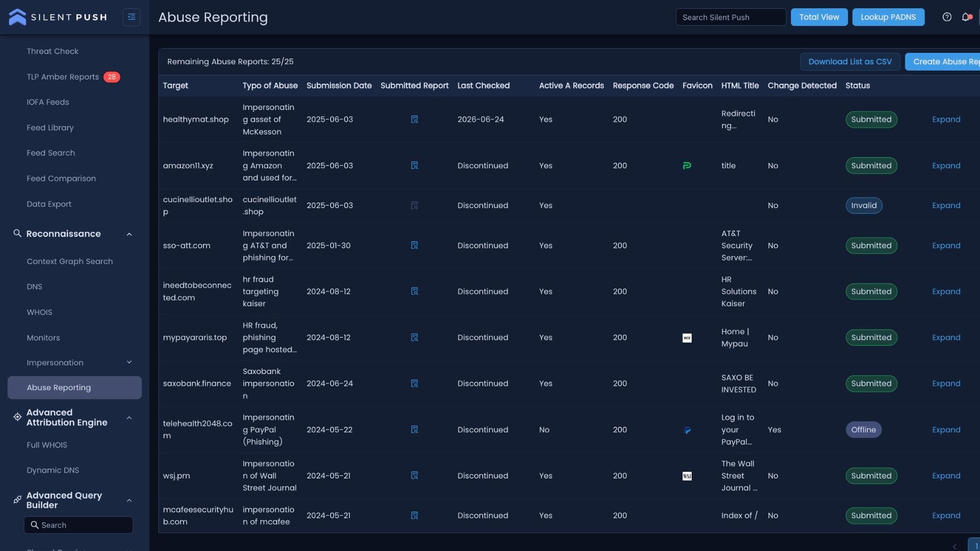The width and height of the screenshot is (980, 551).
Task: Click the Submission Date column header
Action: (x=339, y=86)
